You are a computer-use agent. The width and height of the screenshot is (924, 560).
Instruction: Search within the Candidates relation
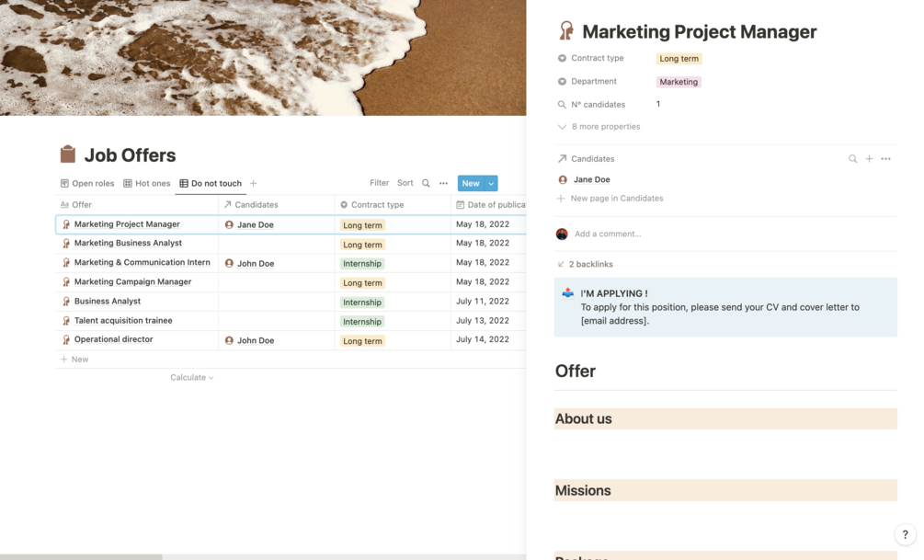(x=852, y=159)
